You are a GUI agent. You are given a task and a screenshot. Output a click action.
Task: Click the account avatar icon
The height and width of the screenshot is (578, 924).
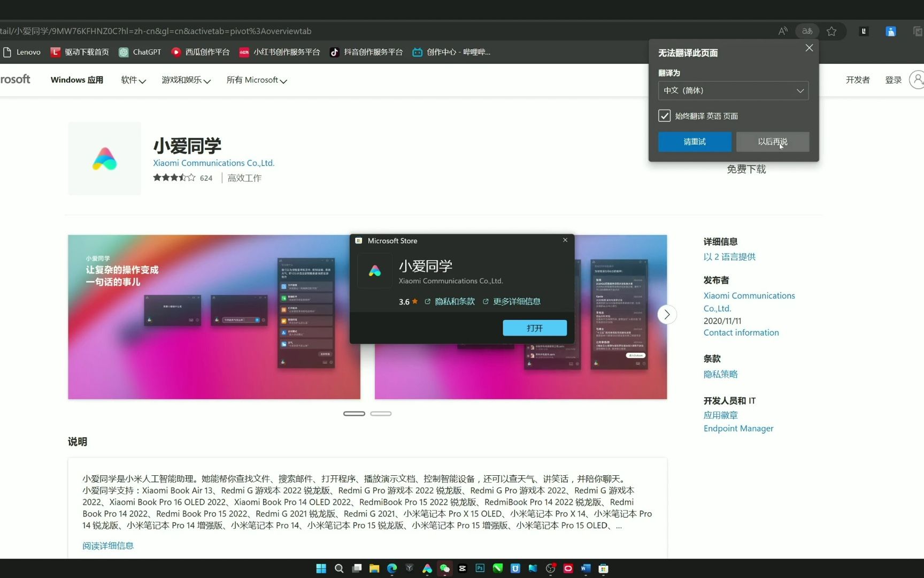[917, 80]
